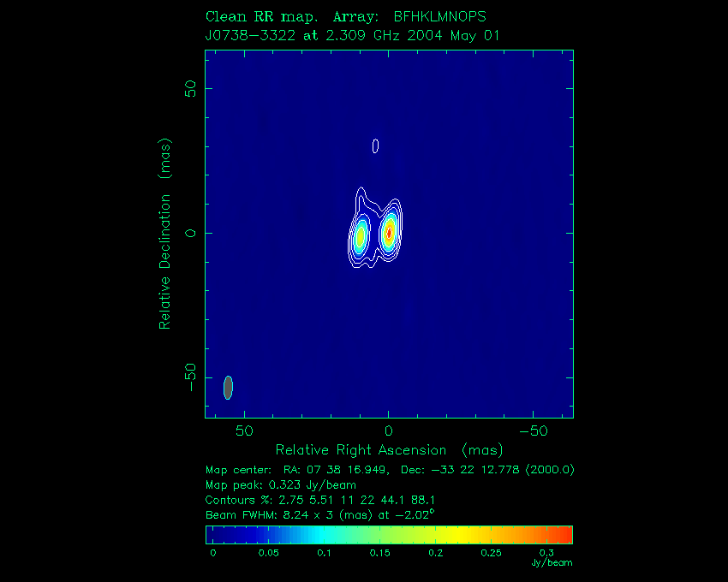Click the 'Relative Declination (mas)' axis label
728x582 pixels.
click(164, 234)
